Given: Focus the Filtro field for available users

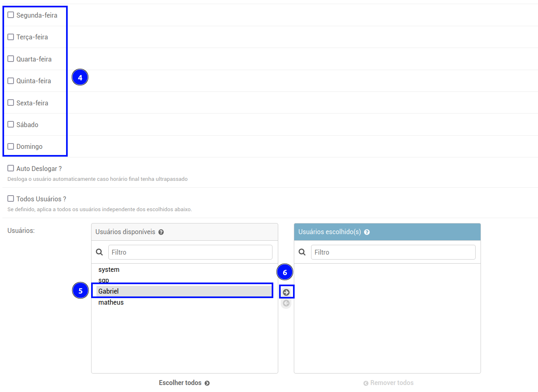Looking at the screenshot, I should pos(190,252).
